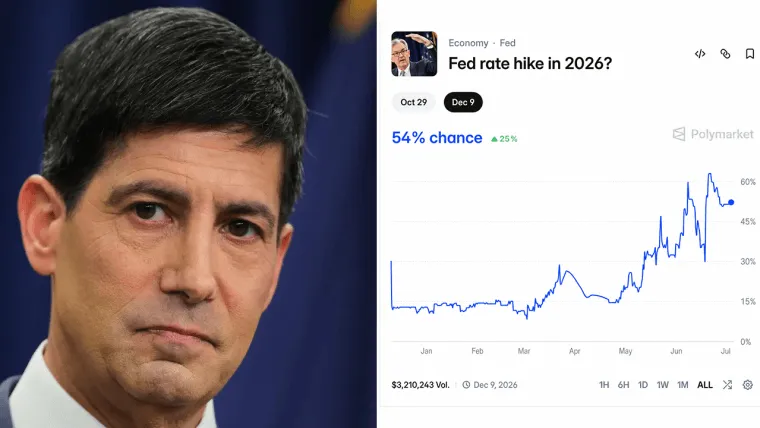Open the embed code icon
The image size is (760, 428).
[x=699, y=54]
